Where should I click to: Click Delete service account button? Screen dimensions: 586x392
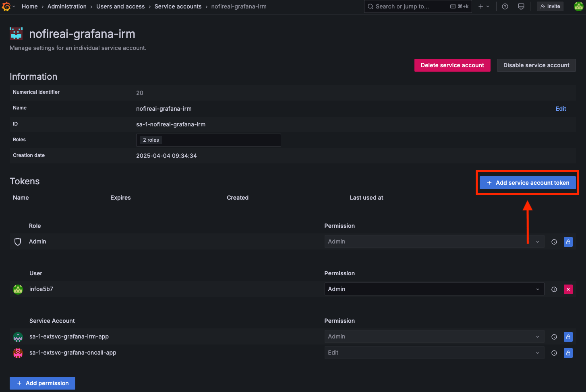click(x=452, y=65)
